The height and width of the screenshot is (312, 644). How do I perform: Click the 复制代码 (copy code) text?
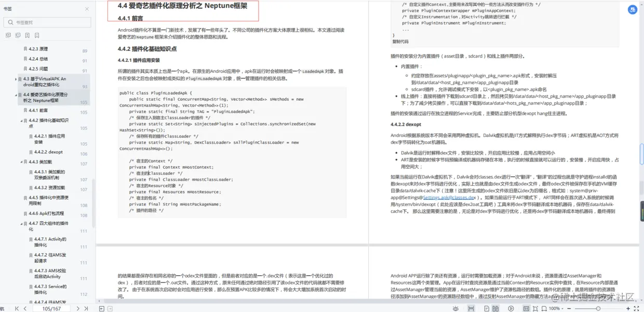(400, 42)
